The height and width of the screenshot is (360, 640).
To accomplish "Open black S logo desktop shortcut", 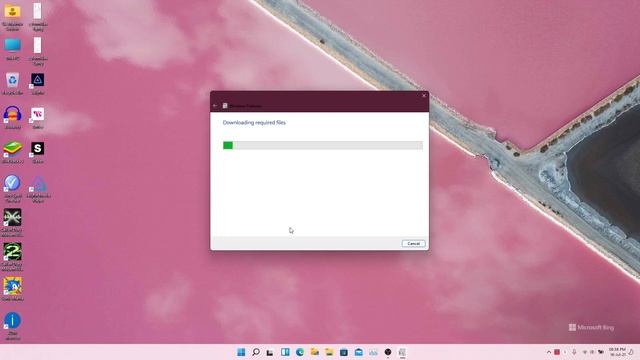I will tap(38, 153).
